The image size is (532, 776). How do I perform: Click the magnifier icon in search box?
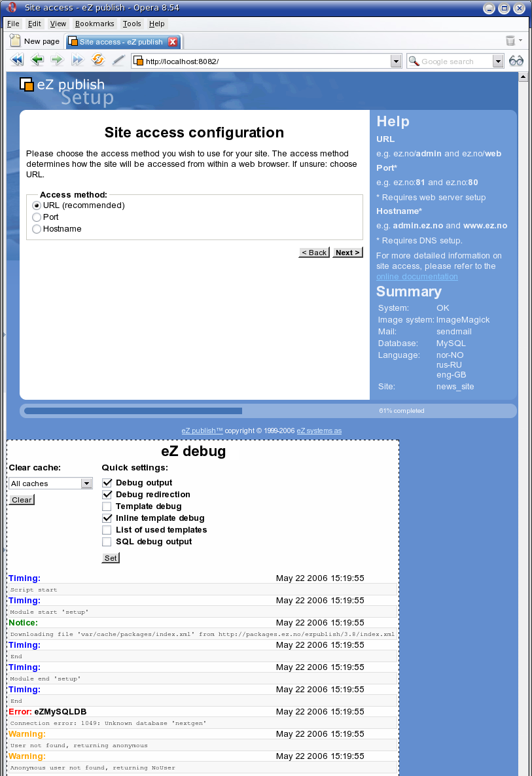coord(414,61)
